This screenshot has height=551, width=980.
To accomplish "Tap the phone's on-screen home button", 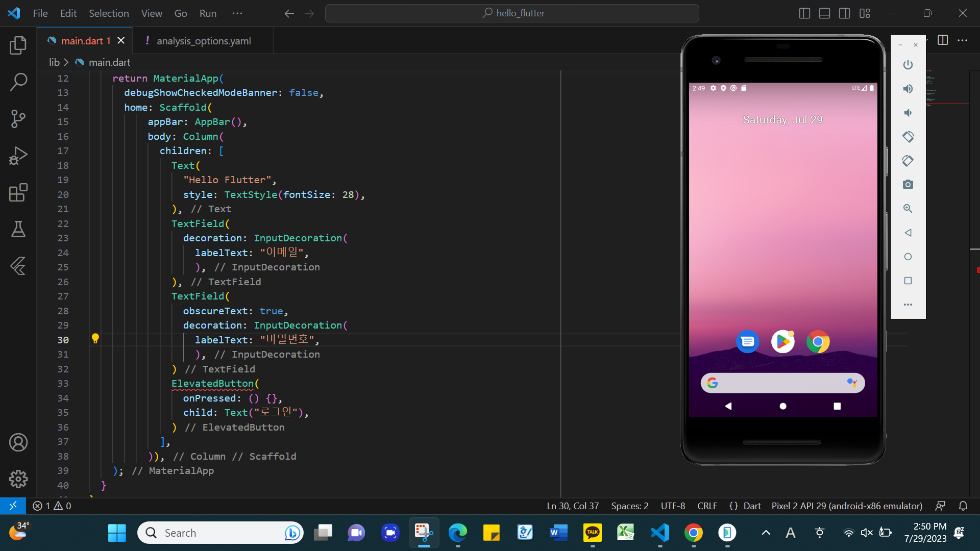I will [783, 406].
